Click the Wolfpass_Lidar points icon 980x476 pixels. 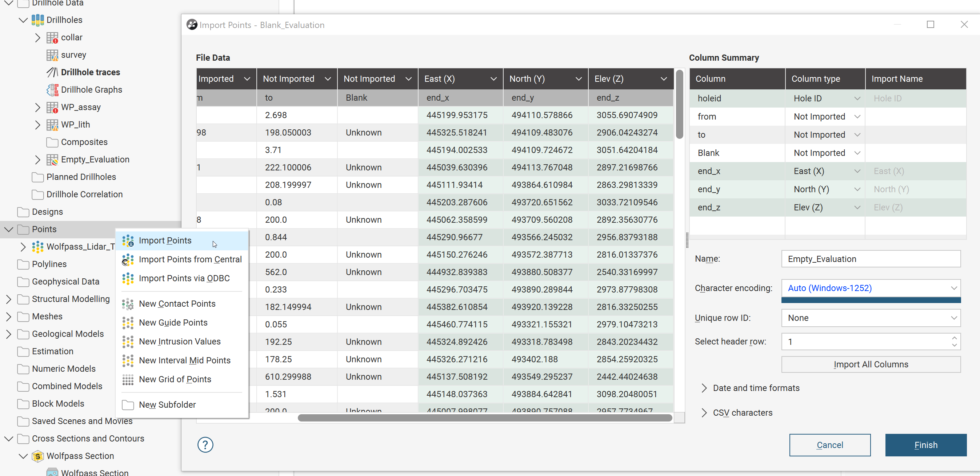coord(38,247)
